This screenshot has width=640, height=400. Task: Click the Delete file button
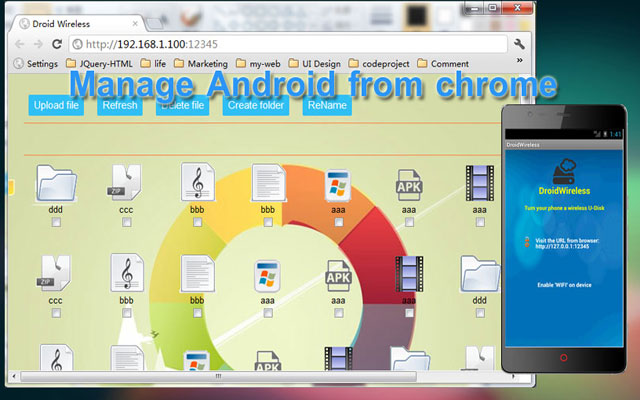pyautogui.click(x=182, y=105)
